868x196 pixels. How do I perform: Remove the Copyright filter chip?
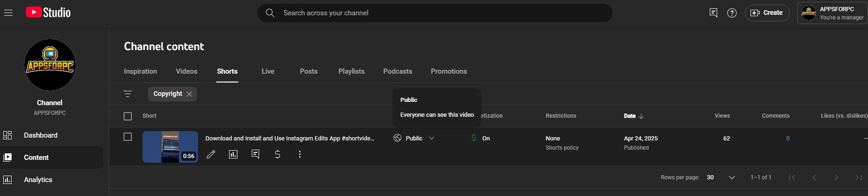[189, 94]
